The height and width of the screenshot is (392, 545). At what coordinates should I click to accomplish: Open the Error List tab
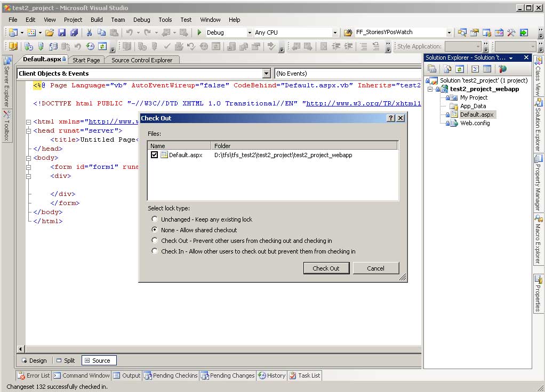pos(34,375)
